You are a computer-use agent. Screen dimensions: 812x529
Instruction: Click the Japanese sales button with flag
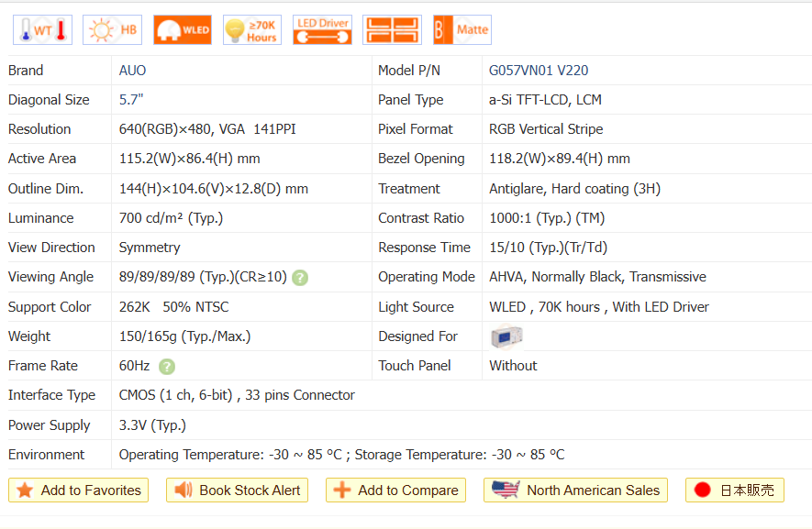[734, 490]
